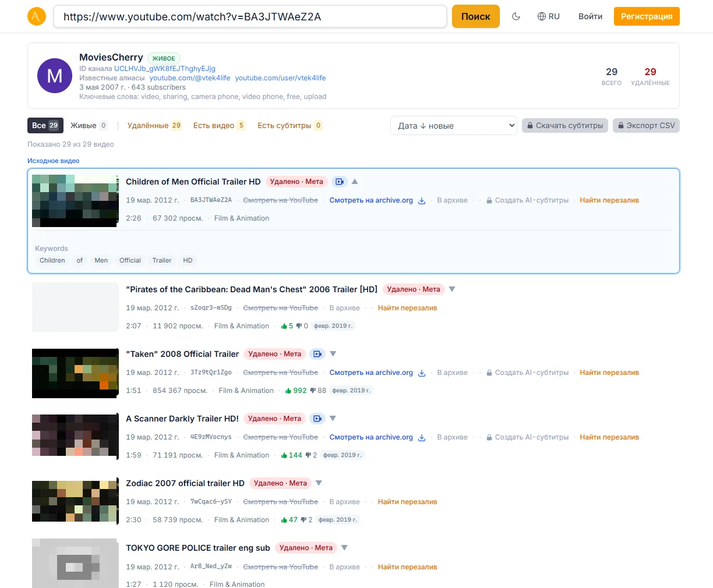Click the Поиск search button
This screenshot has height=588, width=713.
coord(476,16)
